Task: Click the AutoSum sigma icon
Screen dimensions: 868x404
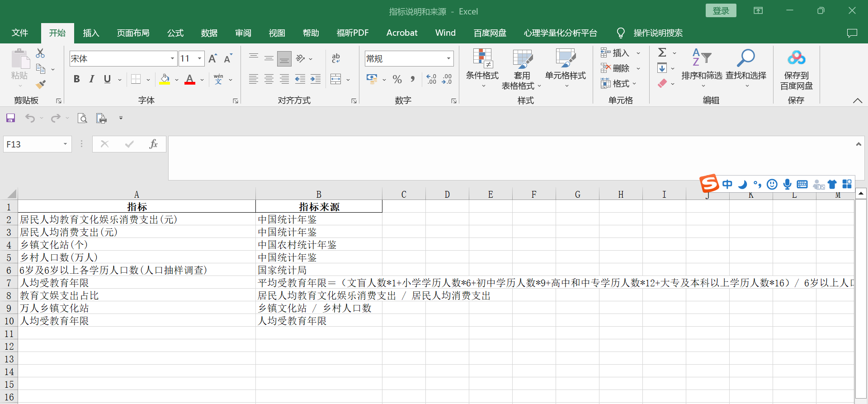Action: point(662,52)
